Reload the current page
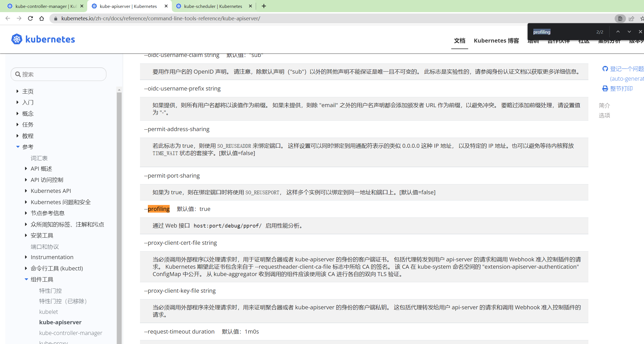 point(30,18)
